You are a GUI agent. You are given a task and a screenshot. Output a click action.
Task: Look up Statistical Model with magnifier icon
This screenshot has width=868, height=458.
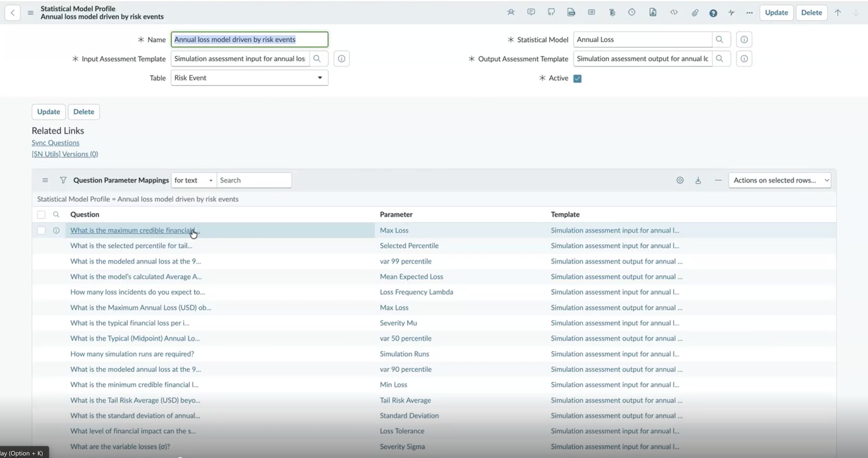click(719, 39)
